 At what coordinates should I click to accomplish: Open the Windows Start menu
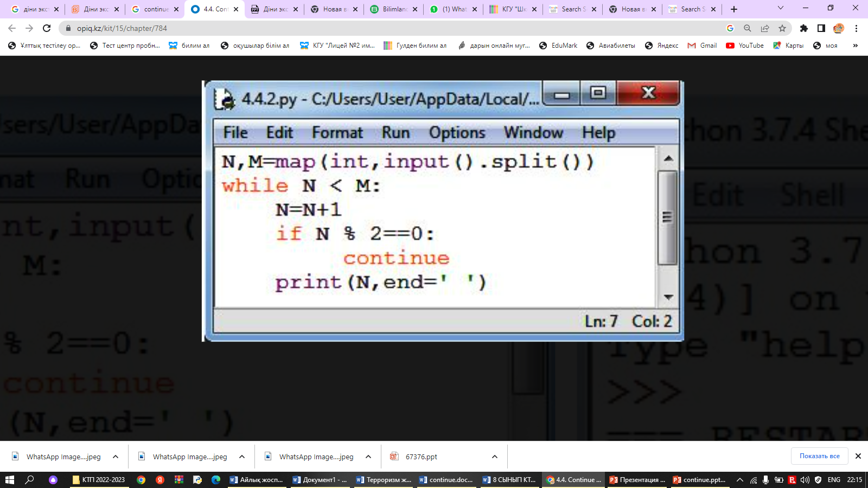tap(9, 480)
